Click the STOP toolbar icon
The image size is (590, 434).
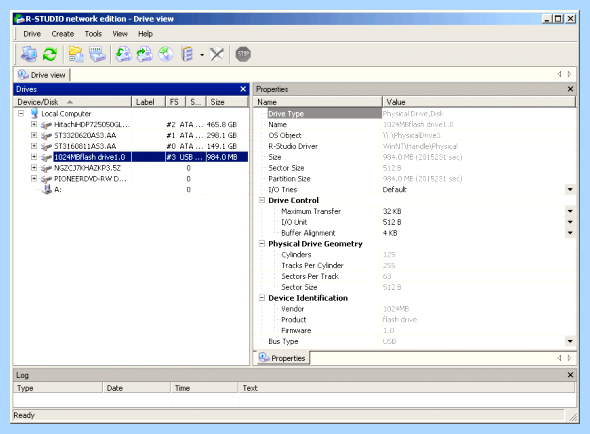(x=243, y=54)
